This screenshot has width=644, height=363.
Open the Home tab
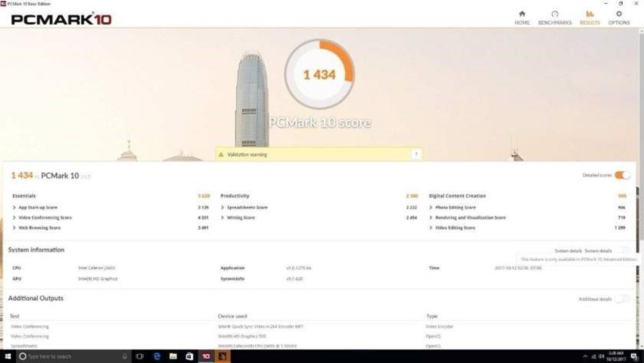point(522,18)
